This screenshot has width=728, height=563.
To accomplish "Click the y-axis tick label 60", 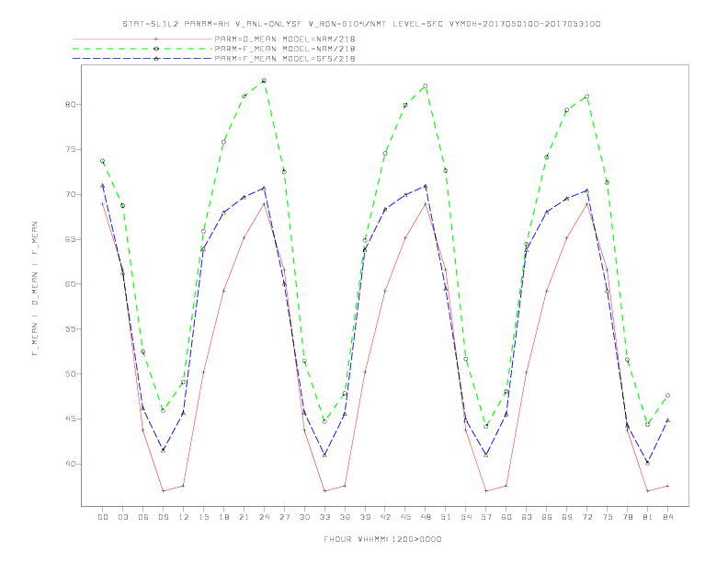I will (x=70, y=284).
